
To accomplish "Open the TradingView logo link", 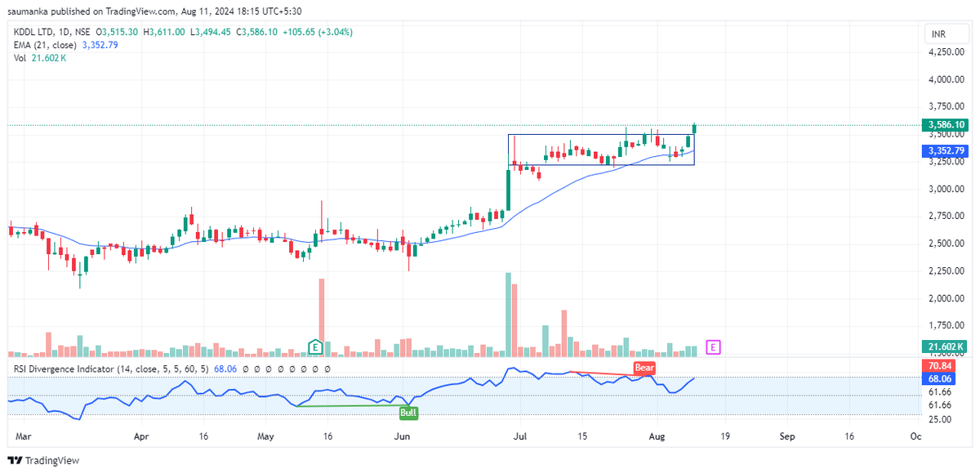I will [44, 460].
